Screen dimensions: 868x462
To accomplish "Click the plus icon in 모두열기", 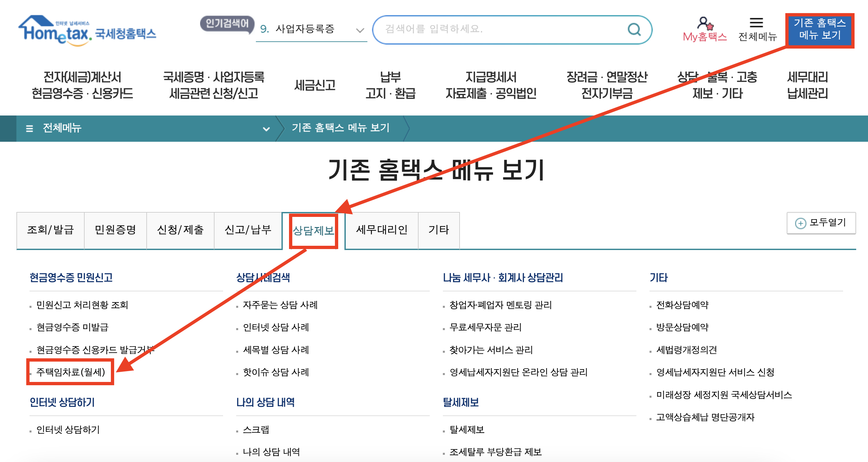I will [x=800, y=223].
